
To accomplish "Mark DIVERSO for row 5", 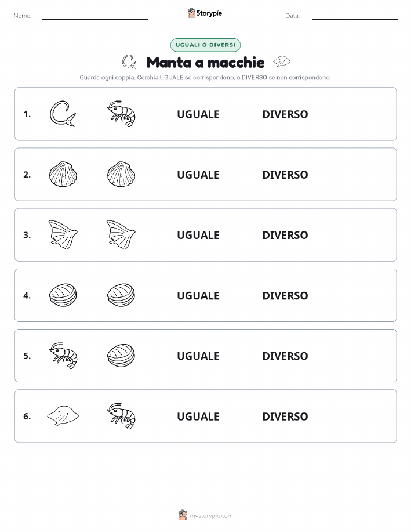I will (x=285, y=356).
